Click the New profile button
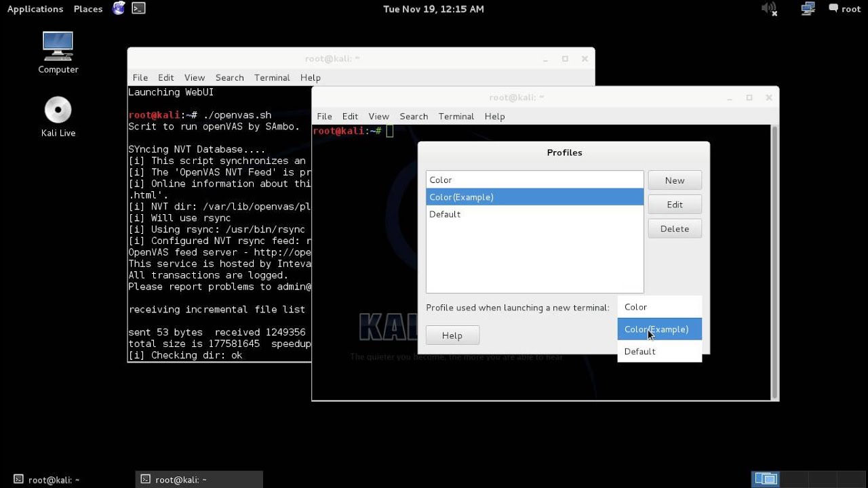The image size is (868, 488). pos(675,180)
